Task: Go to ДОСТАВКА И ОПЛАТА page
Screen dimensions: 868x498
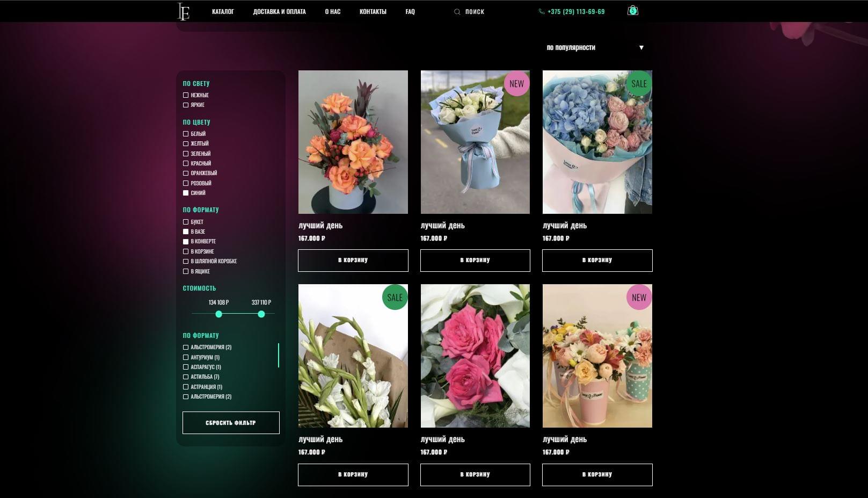Action: click(279, 12)
